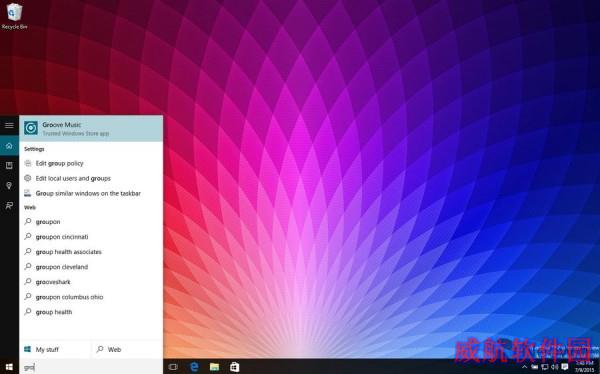Open the Windows Start button
This screenshot has height=374, width=600.
[x=9, y=367]
